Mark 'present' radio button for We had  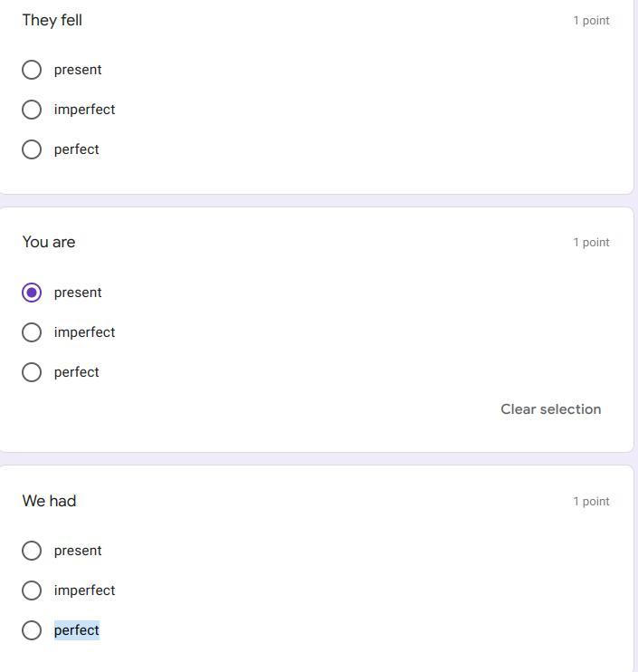tap(32, 551)
